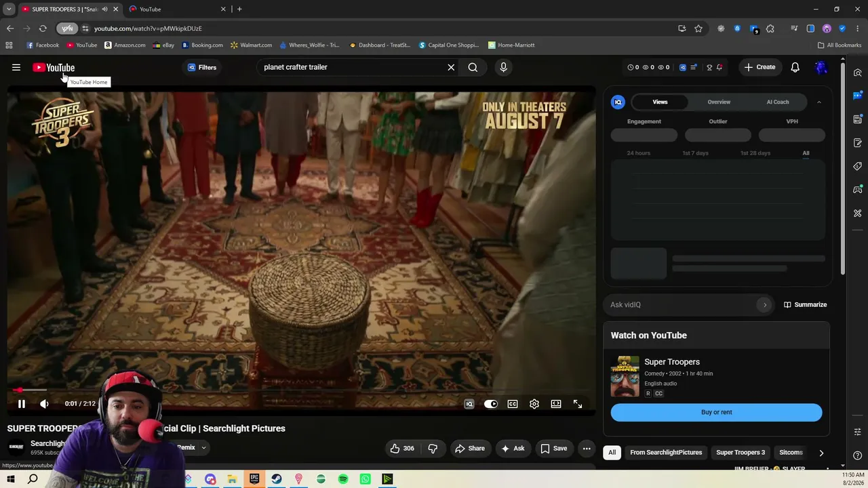Open the account avatar menu
The image size is (868, 488).
(x=821, y=67)
